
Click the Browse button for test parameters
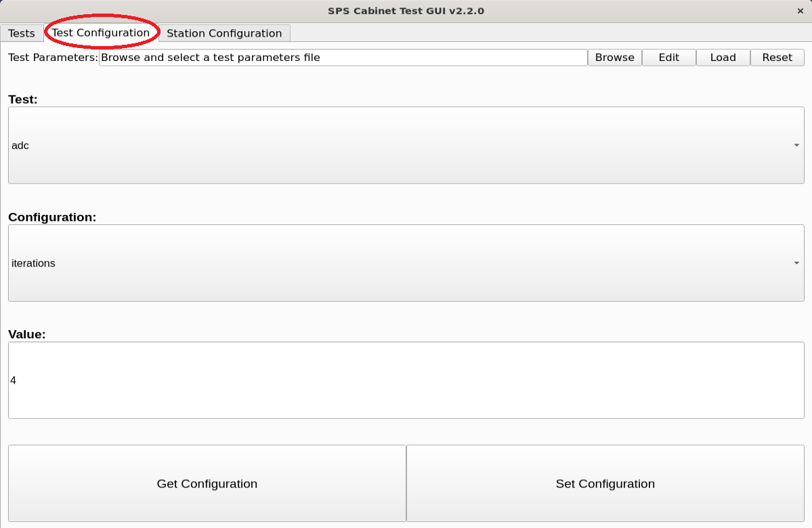614,57
